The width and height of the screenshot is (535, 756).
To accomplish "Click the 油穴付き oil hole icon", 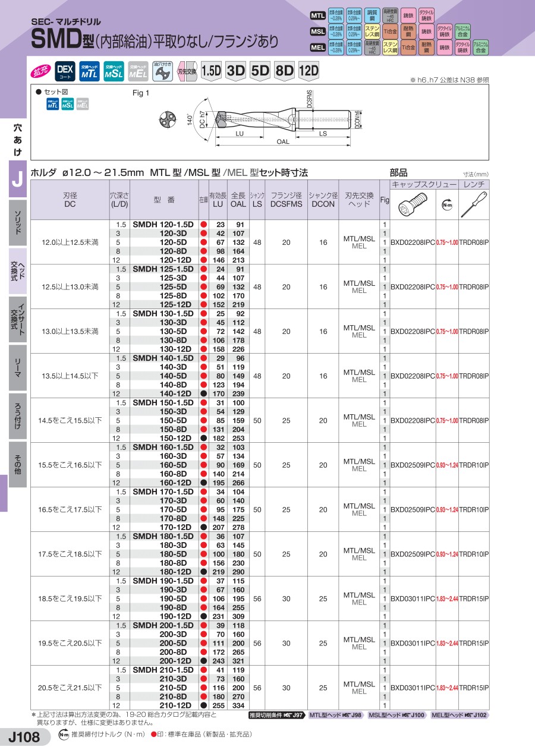I will (x=162, y=71).
